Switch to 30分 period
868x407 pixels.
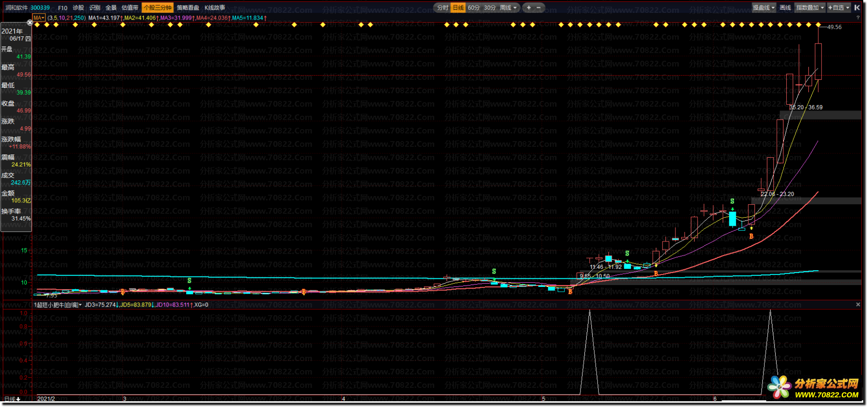pos(490,8)
